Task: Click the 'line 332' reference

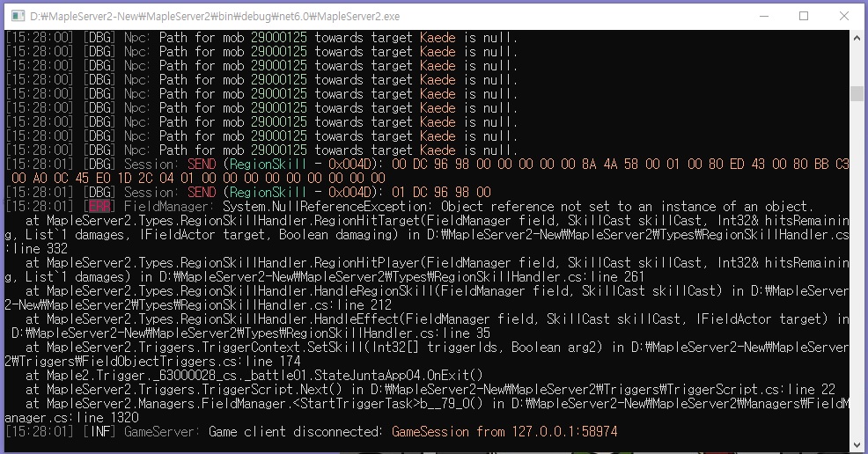Action: [40, 249]
